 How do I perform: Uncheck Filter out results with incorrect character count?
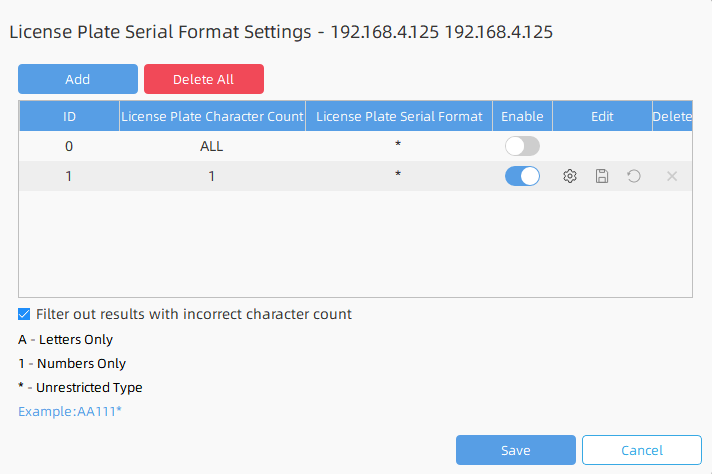(x=25, y=314)
